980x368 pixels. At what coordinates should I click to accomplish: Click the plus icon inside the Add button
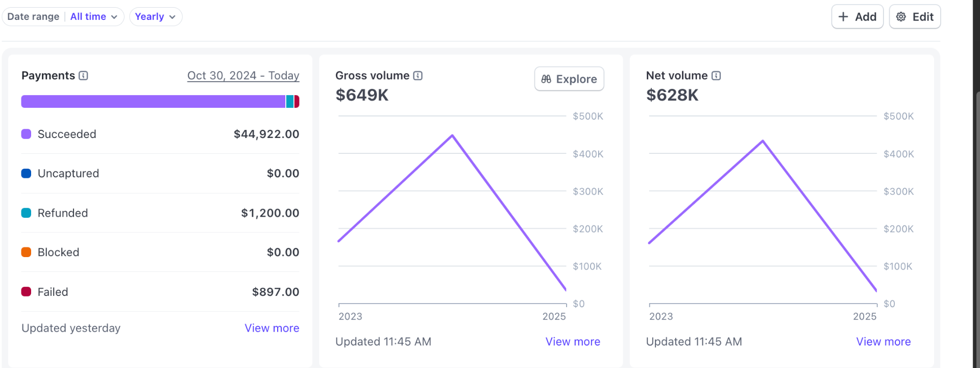click(843, 16)
